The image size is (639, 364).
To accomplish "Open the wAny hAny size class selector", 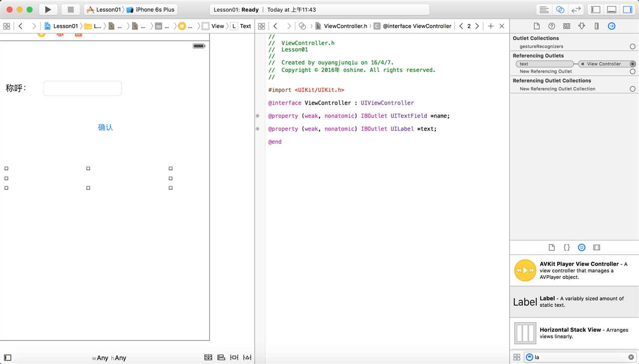I will 109,358.
